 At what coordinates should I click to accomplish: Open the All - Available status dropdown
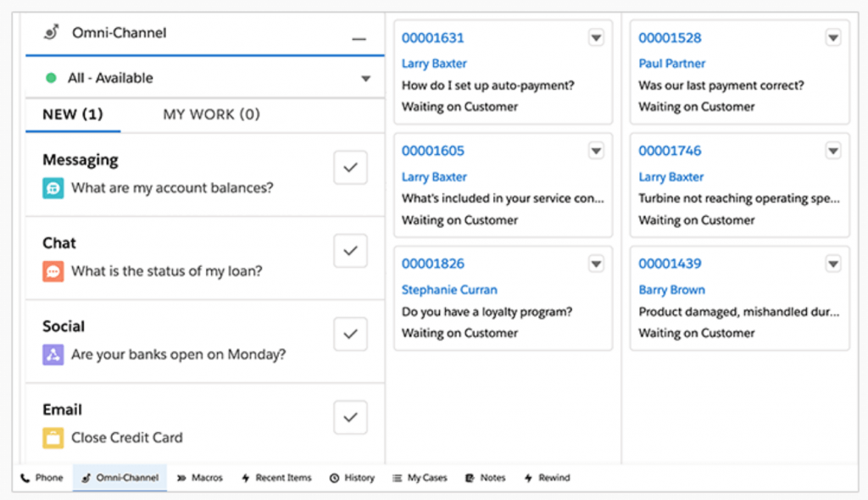(x=366, y=77)
